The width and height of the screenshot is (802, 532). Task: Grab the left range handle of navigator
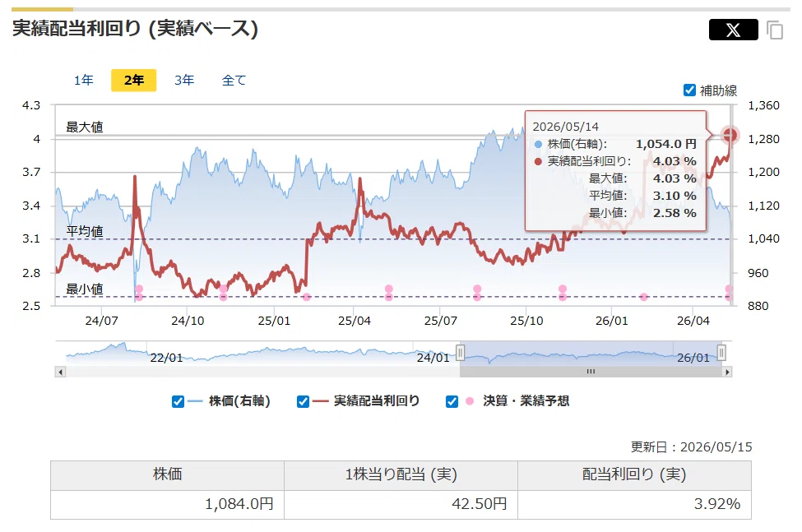[461, 353]
